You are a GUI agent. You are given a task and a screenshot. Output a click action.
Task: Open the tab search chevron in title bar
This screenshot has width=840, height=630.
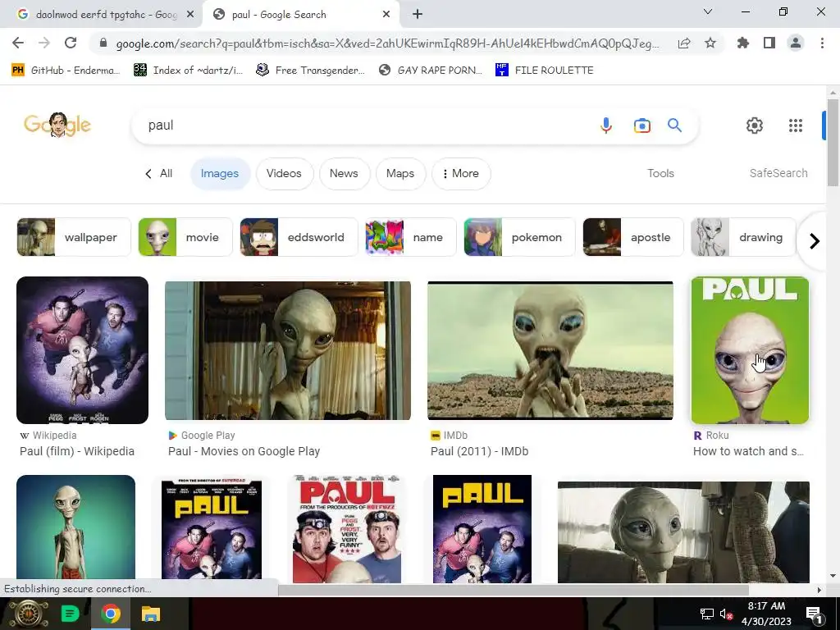[708, 11]
